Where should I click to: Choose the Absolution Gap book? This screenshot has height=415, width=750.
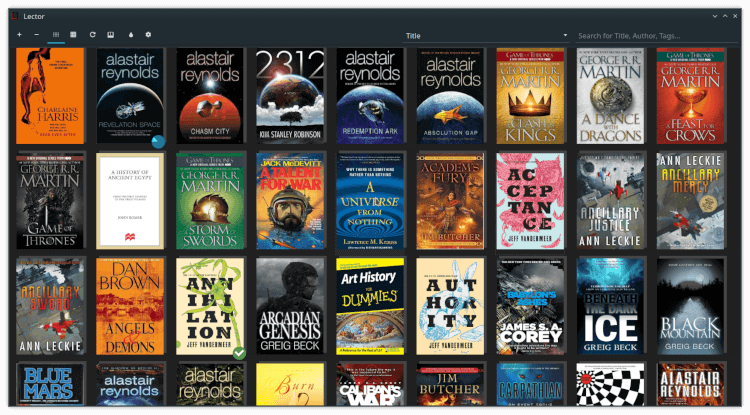tap(450, 96)
